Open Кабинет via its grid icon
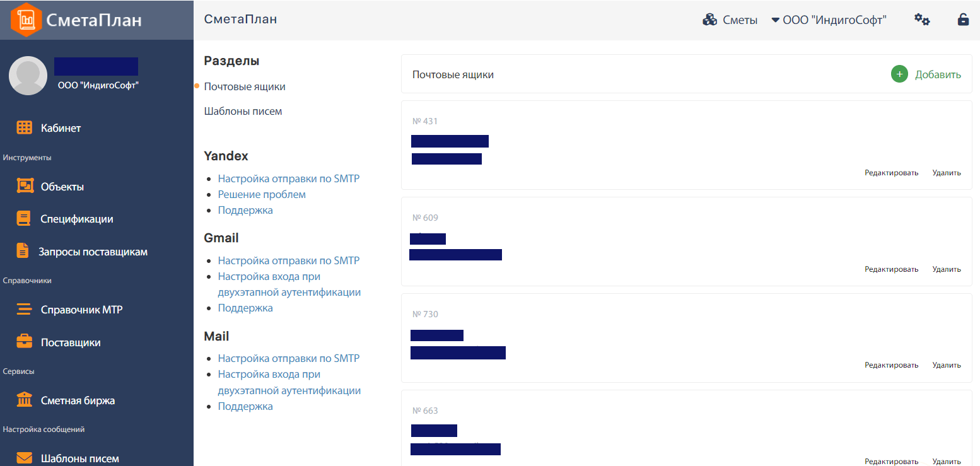The height and width of the screenshot is (466, 980). click(24, 128)
